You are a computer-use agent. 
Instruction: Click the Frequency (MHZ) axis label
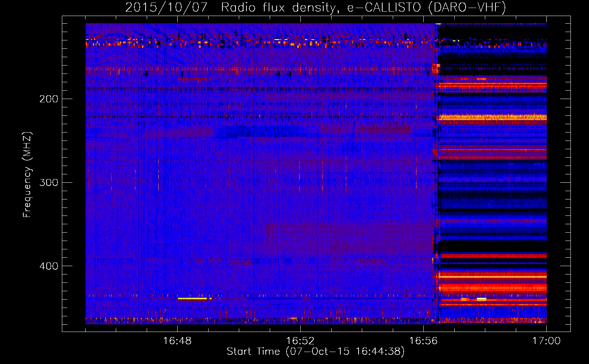pyautogui.click(x=27, y=174)
